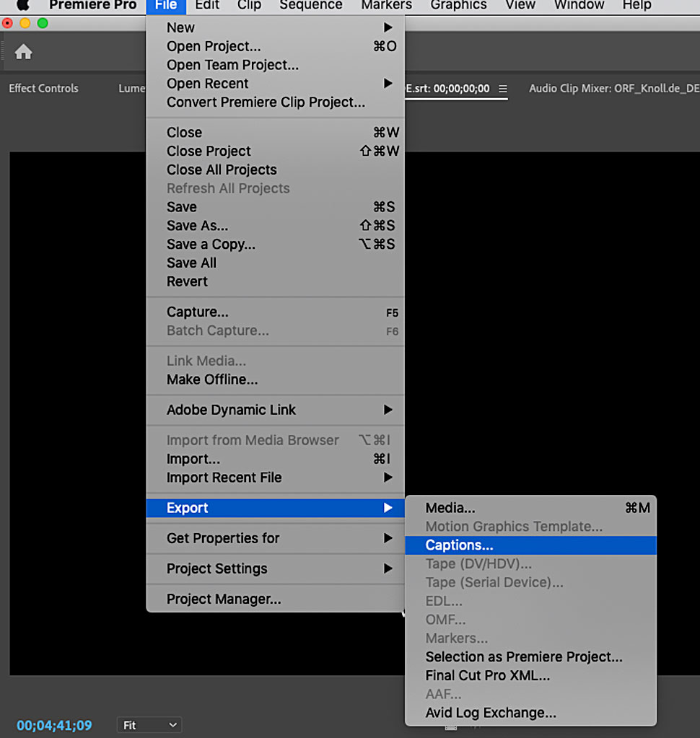Viewport: 700px width, 738px height.
Task: Select Make Offline...
Action: coord(276,380)
